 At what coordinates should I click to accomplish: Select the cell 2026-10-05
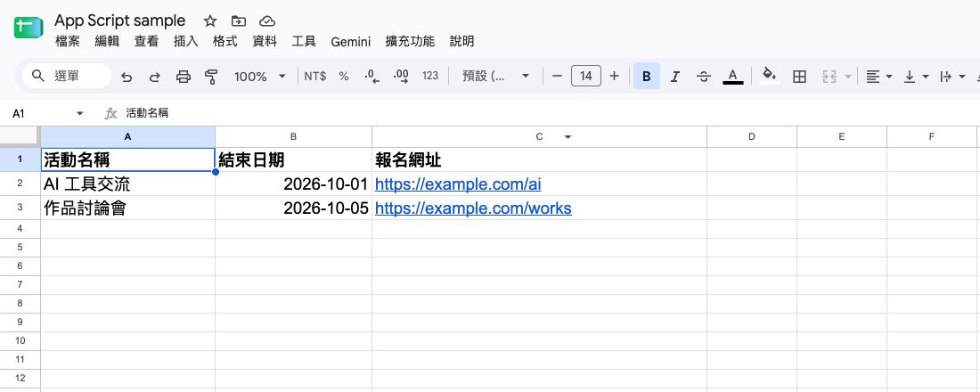point(294,208)
